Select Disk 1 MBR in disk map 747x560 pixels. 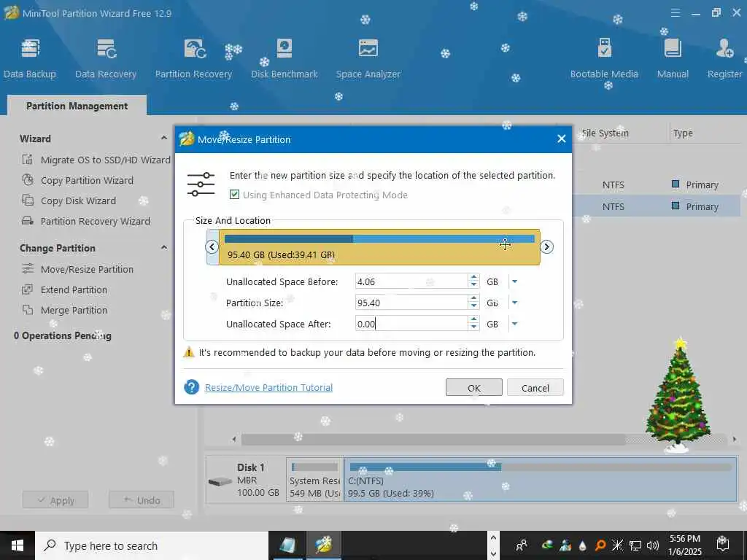click(x=245, y=480)
